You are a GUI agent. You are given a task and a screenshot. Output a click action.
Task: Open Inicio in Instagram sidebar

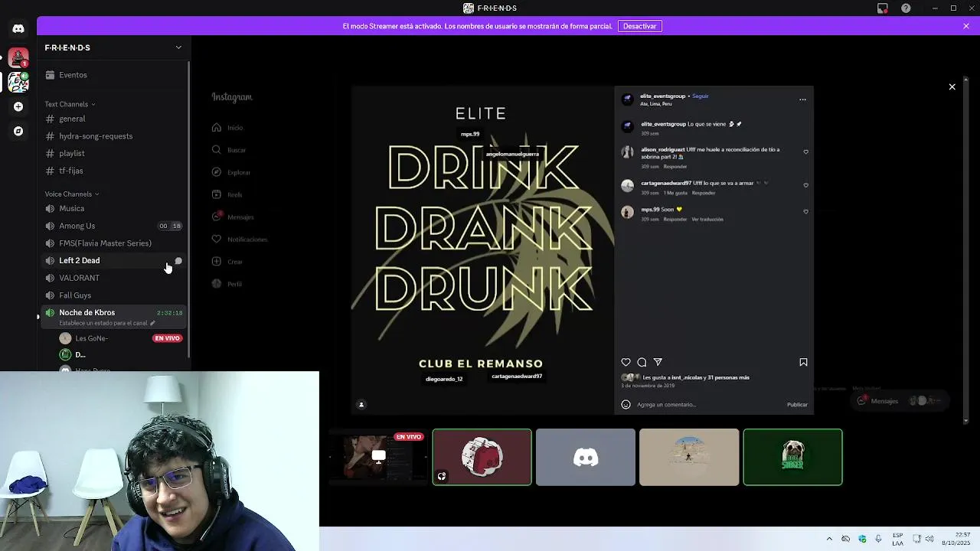click(228, 128)
